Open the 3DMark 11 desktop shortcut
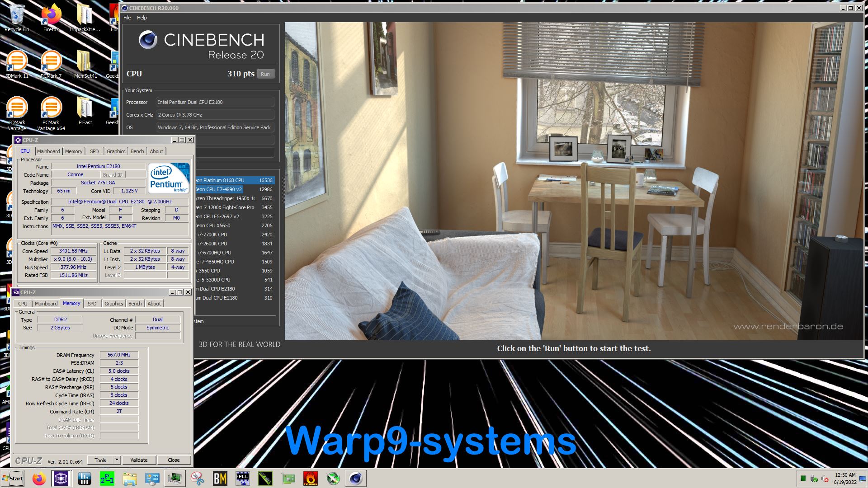This screenshot has width=868, height=488. pyautogui.click(x=17, y=64)
